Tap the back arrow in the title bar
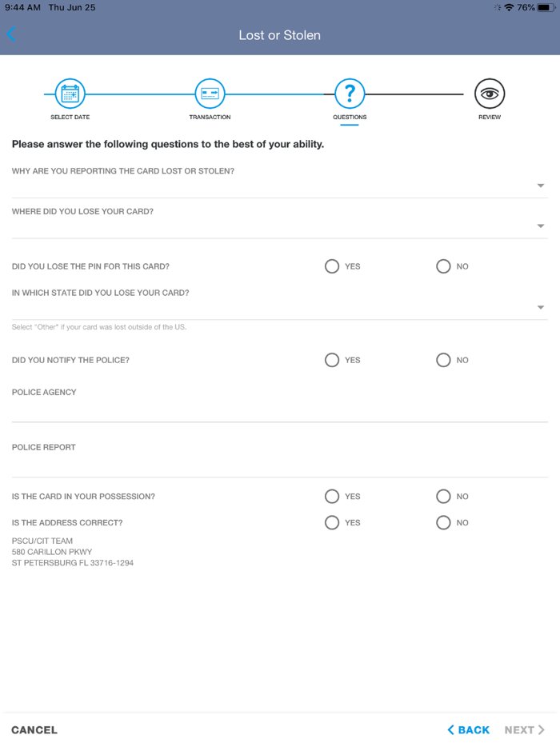The image size is (560, 747). click(11, 35)
